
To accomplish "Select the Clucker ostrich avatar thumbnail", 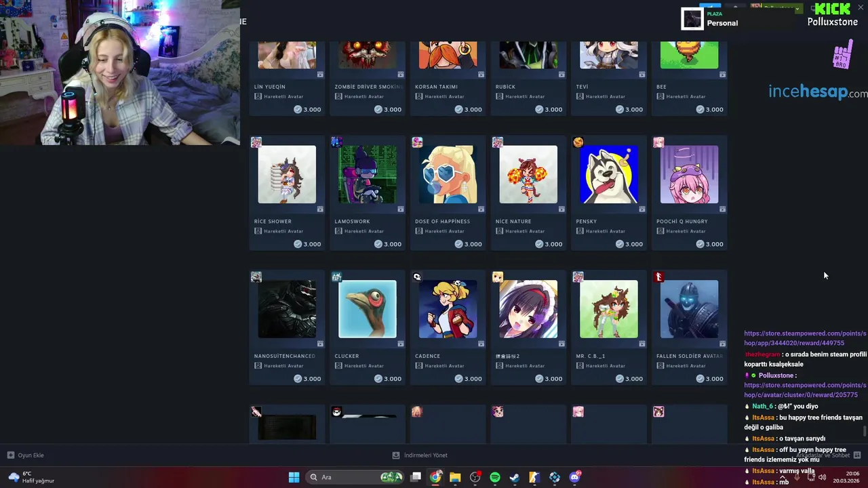I will point(368,309).
